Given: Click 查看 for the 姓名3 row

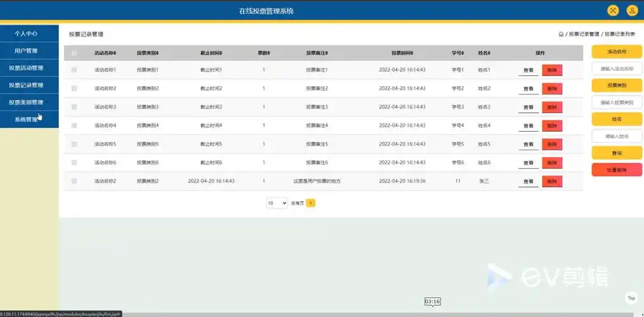Looking at the screenshot, I should [x=528, y=108].
